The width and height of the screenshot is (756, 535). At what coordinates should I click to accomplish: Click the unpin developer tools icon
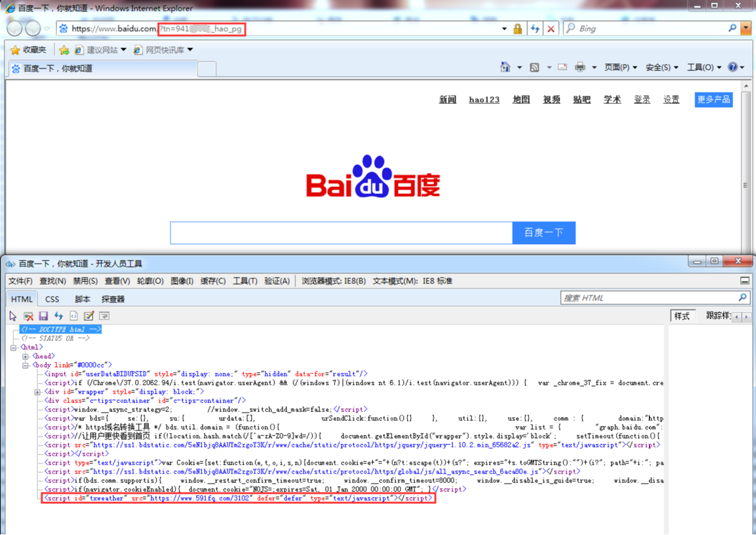745,281
